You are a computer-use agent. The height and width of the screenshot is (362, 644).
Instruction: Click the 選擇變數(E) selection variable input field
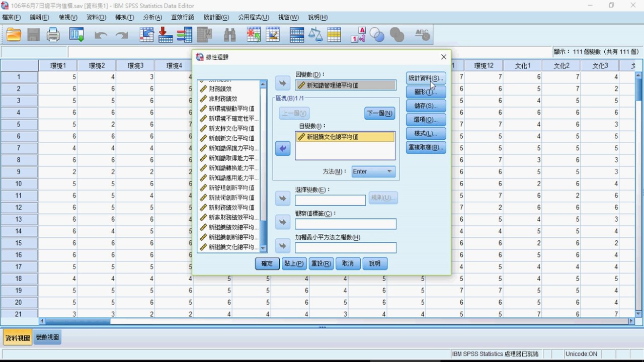pyautogui.click(x=331, y=200)
